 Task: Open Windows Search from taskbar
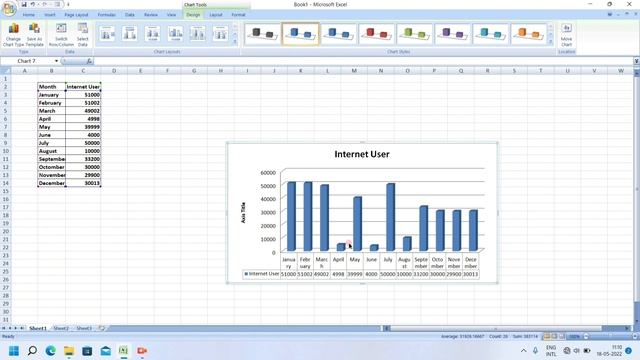[x=32, y=351]
